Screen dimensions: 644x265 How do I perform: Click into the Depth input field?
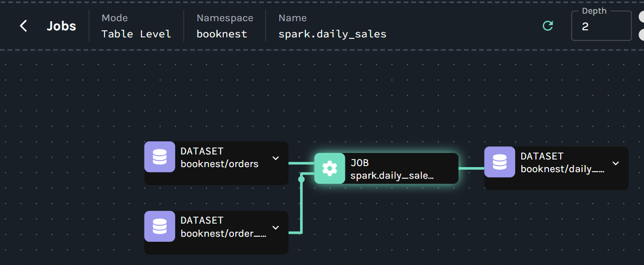(601, 26)
